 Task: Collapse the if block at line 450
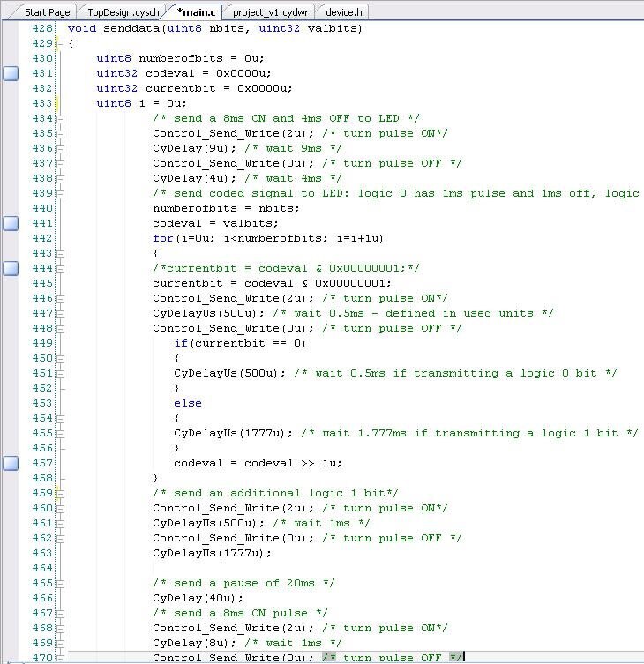60,358
